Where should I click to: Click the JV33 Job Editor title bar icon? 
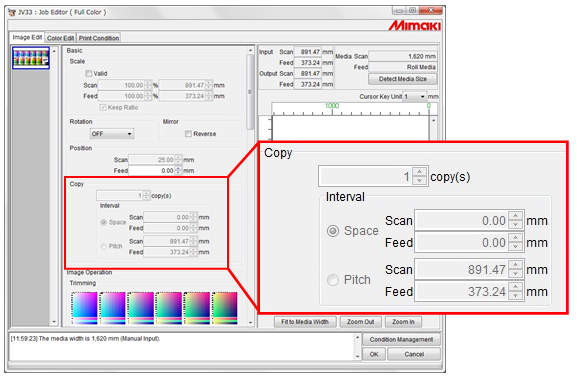coord(12,12)
